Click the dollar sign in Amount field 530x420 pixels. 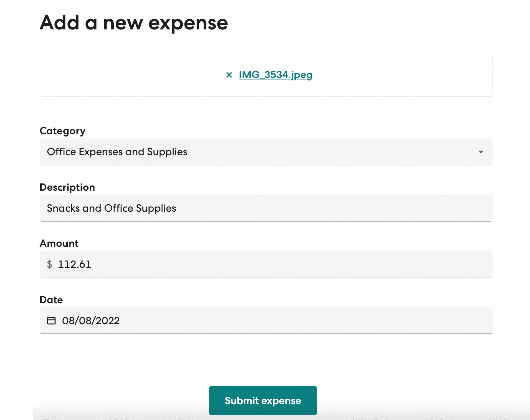(49, 264)
